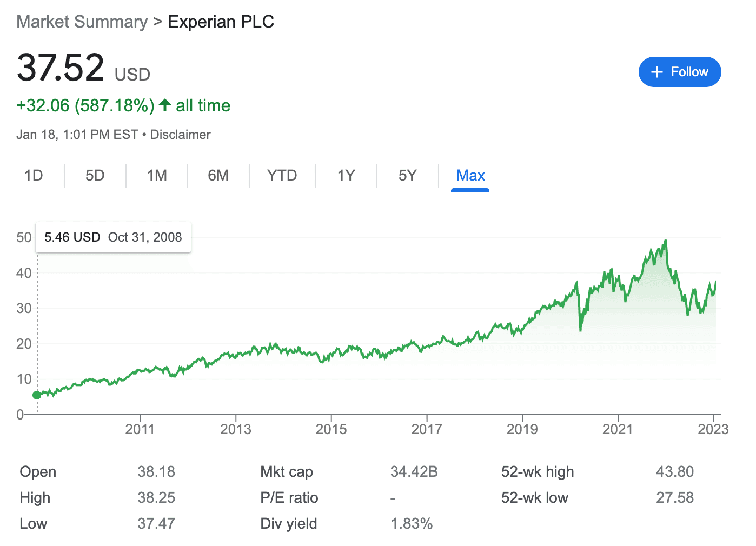Click the green up arrow icon
This screenshot has height=546, width=756.
[165, 105]
